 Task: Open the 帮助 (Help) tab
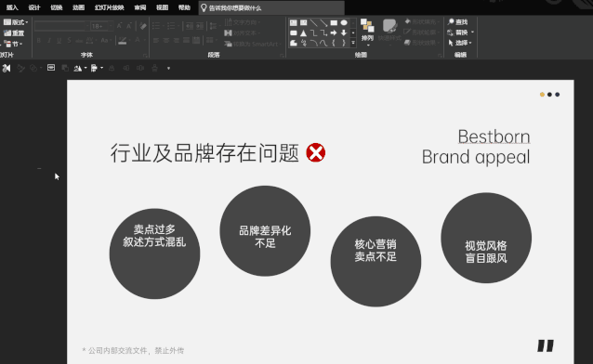(x=184, y=7)
